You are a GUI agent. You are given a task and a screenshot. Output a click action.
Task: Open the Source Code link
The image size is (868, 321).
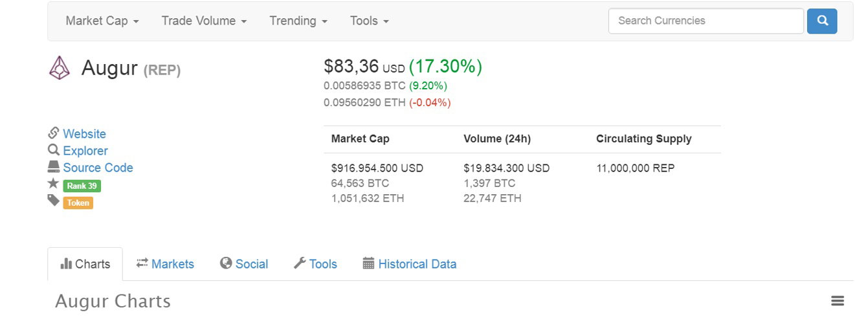click(98, 168)
